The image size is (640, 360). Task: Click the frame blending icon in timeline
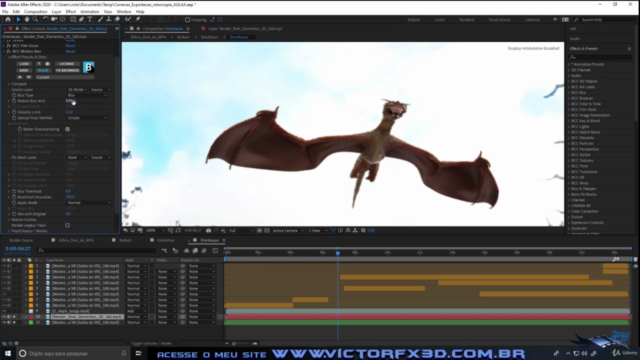195,251
